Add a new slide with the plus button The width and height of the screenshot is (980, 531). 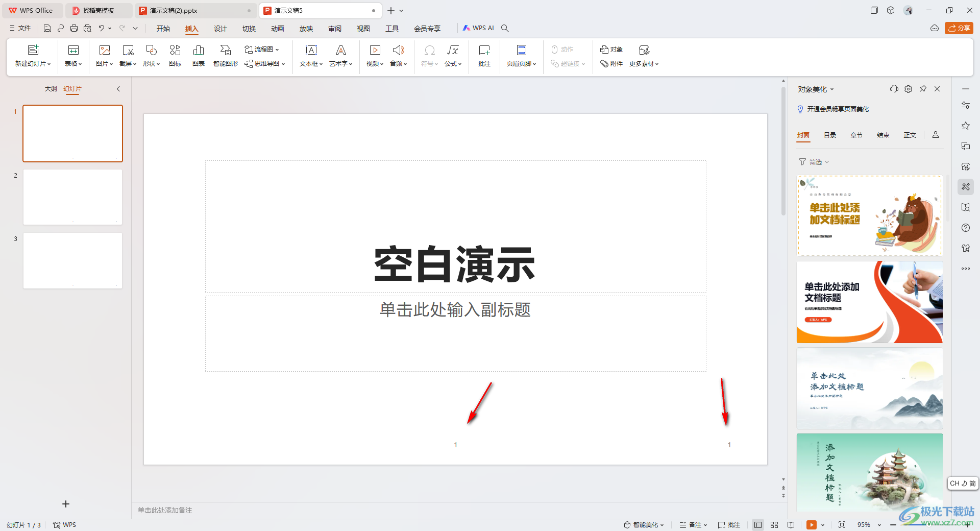click(x=66, y=504)
